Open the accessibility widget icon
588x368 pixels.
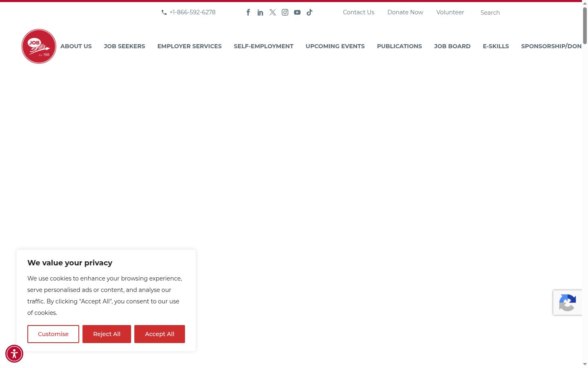pyautogui.click(x=14, y=354)
